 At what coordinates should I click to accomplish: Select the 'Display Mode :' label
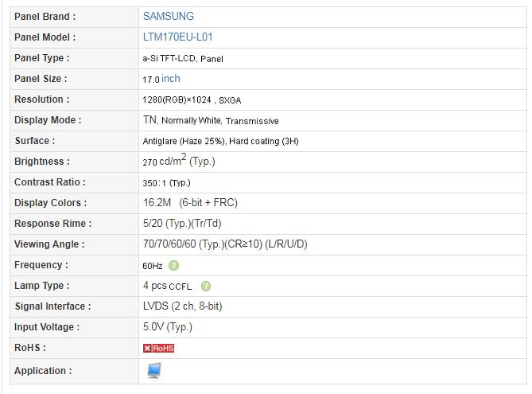(x=48, y=120)
